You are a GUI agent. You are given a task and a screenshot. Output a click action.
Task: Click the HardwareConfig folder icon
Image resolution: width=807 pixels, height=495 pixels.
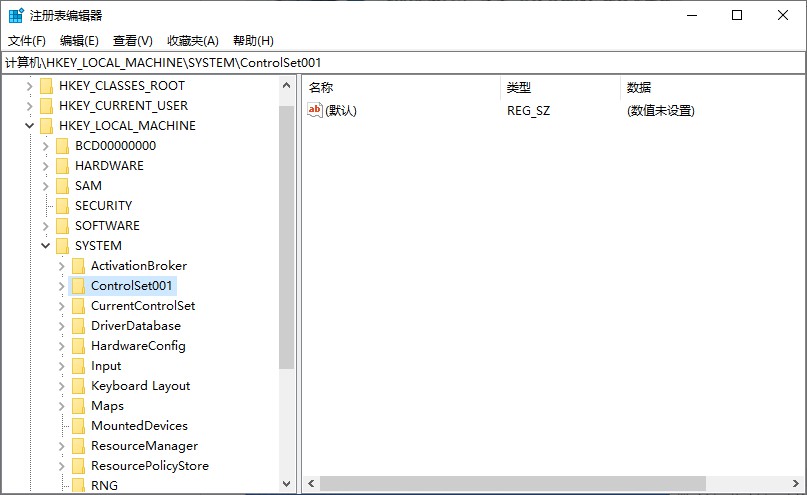tap(78, 346)
